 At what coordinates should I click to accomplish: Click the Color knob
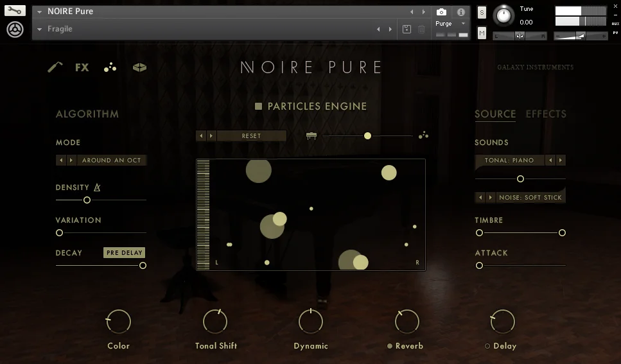[118, 321]
